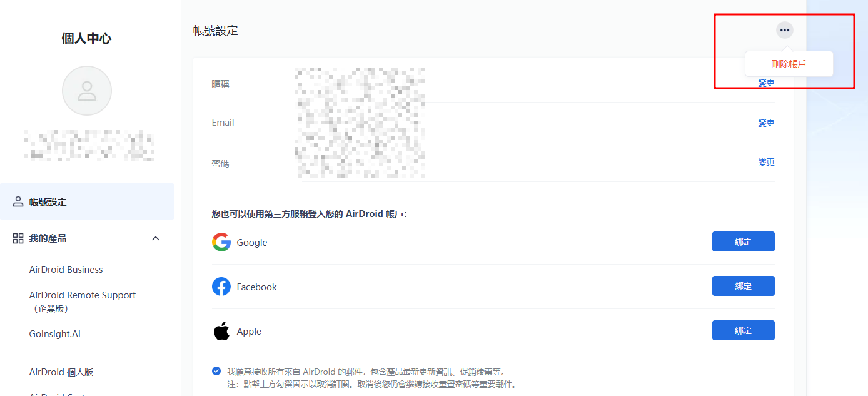The height and width of the screenshot is (396, 868).
Task: Open AirDroid Business in the sidebar
Action: point(66,270)
